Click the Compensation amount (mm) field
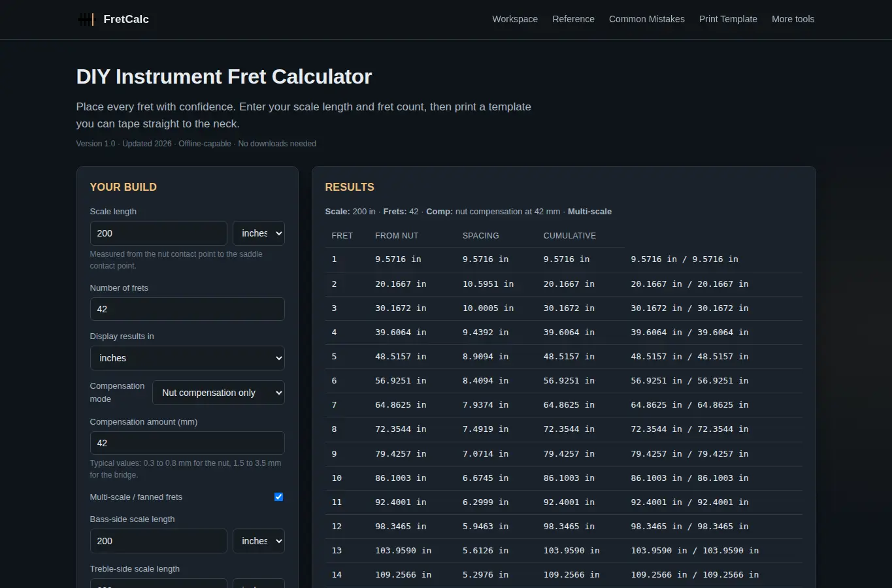This screenshot has height=588, width=892. click(187, 443)
